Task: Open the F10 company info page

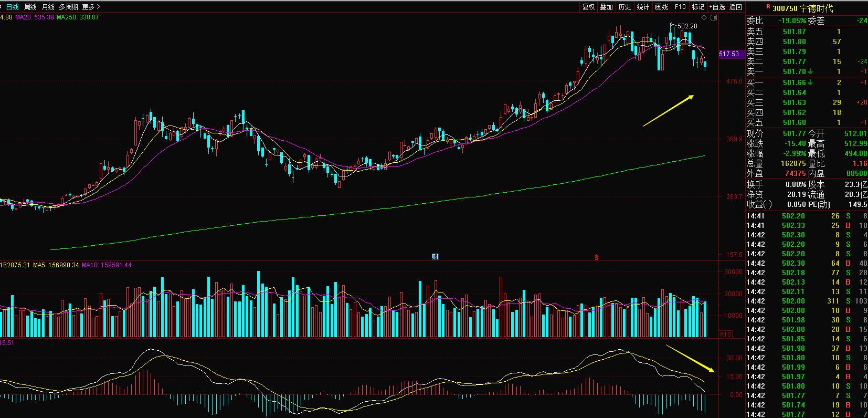Action: [x=680, y=7]
